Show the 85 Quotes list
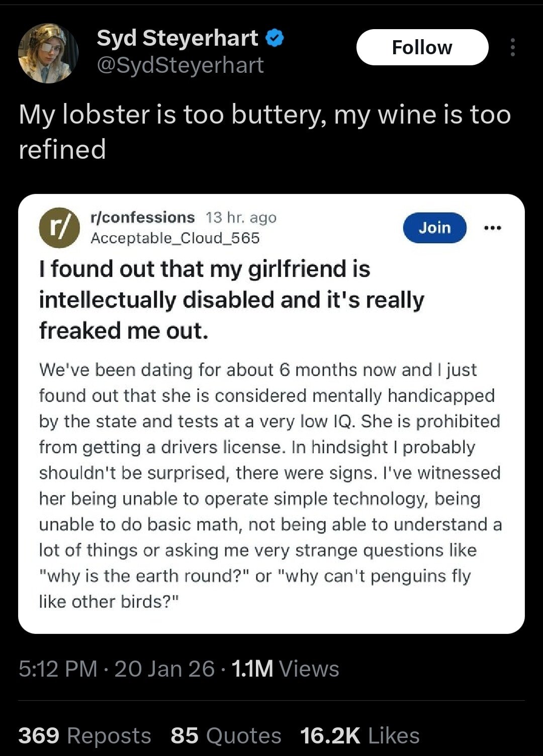 (x=226, y=735)
